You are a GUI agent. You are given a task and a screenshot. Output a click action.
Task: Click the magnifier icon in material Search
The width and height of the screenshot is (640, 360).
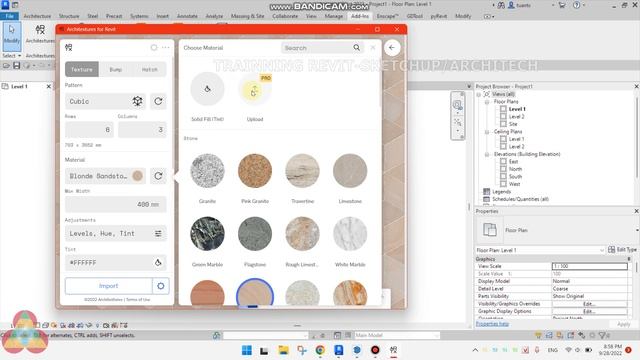tap(356, 48)
